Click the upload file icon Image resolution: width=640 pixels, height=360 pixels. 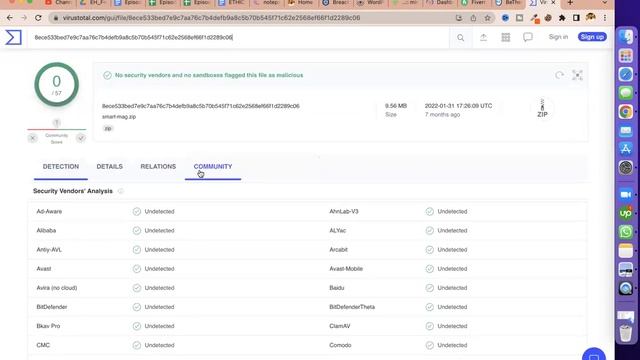point(483,38)
